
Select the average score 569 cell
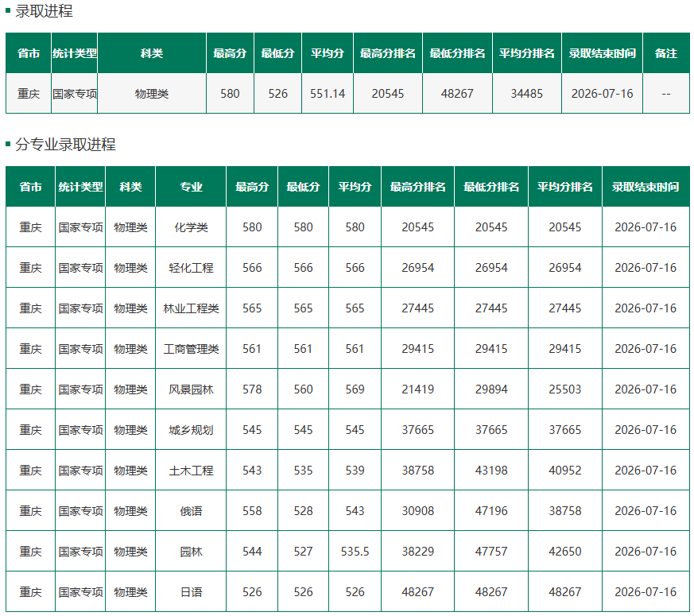tap(355, 389)
